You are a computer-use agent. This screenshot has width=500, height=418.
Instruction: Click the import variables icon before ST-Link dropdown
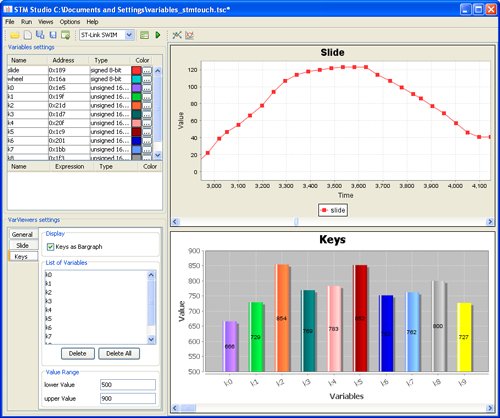tap(65, 35)
